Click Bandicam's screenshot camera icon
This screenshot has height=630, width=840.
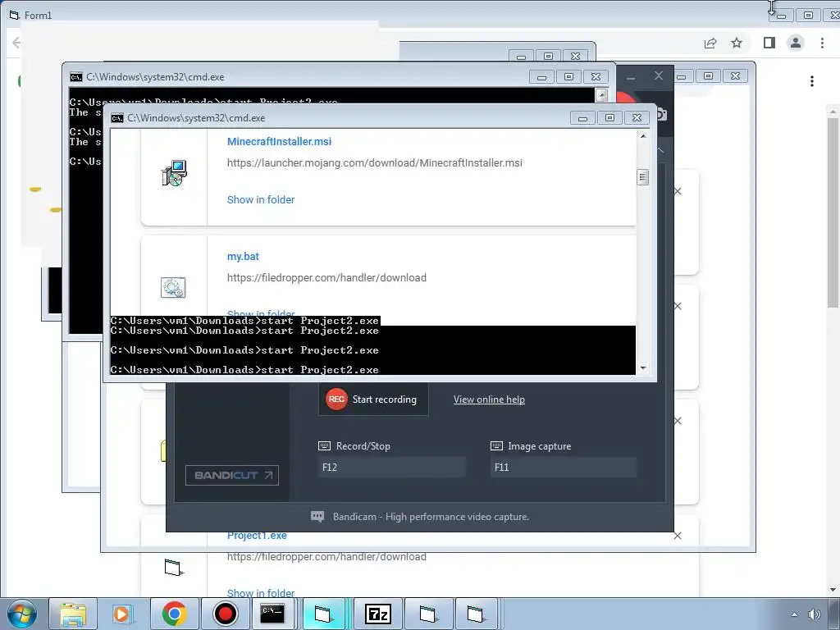point(662,114)
